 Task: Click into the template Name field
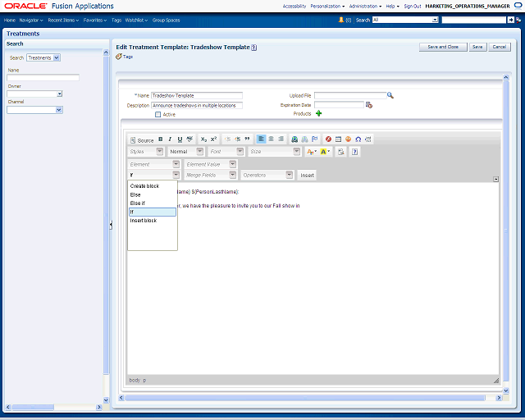click(197, 95)
